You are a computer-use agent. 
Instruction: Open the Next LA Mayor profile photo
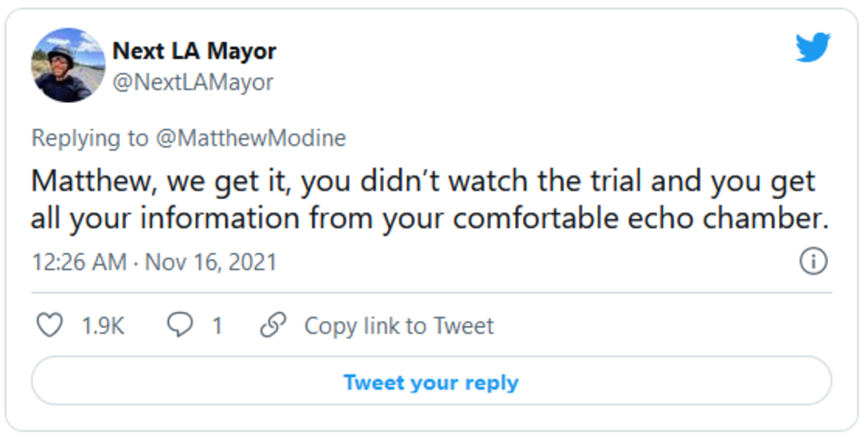coord(68,65)
